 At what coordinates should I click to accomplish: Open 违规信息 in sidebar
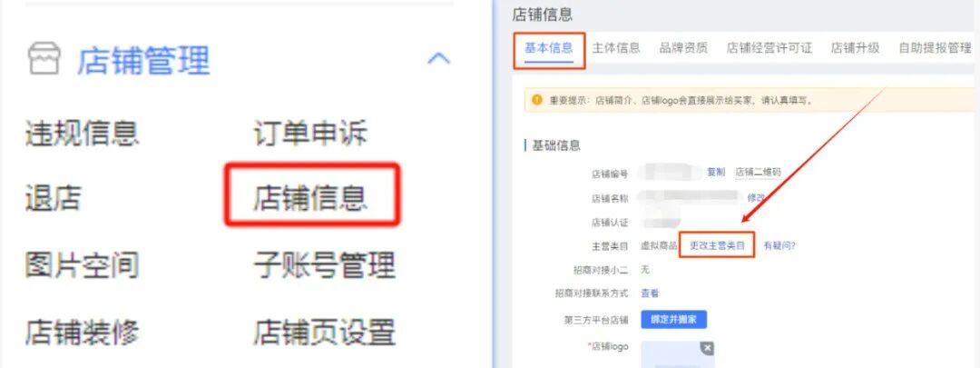click(x=82, y=134)
